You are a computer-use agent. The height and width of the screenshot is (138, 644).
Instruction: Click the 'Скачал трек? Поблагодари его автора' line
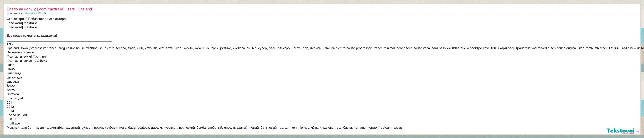pos(37,19)
